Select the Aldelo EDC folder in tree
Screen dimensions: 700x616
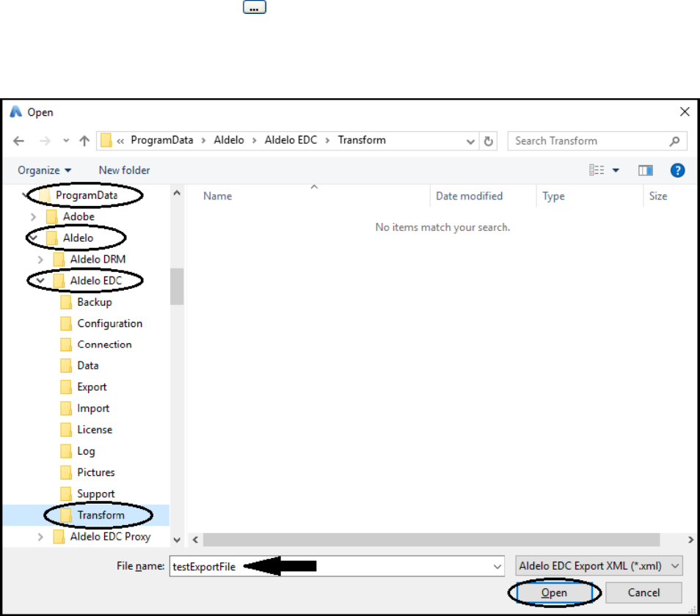point(96,281)
